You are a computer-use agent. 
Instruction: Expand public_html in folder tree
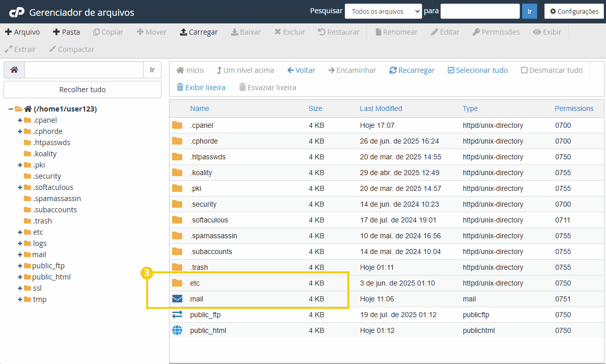tap(20, 277)
